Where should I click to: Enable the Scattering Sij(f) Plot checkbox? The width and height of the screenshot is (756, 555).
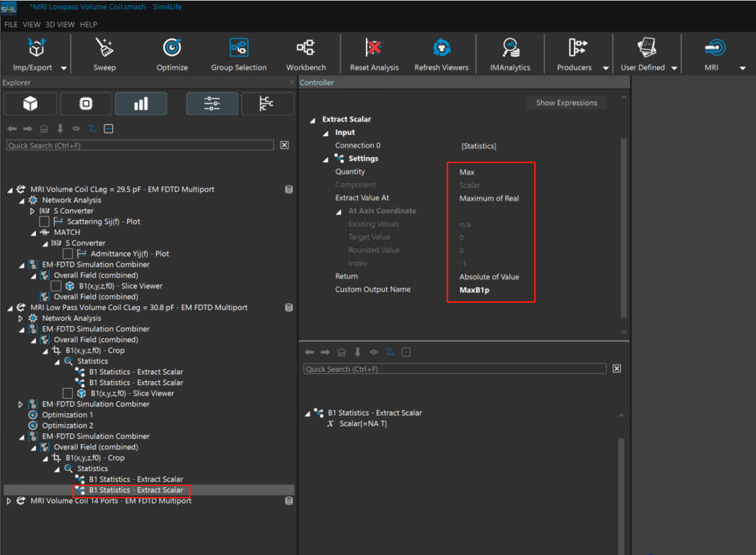click(44, 222)
